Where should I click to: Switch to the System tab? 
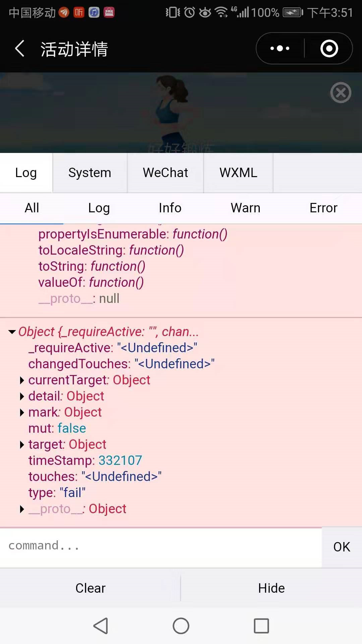(89, 173)
